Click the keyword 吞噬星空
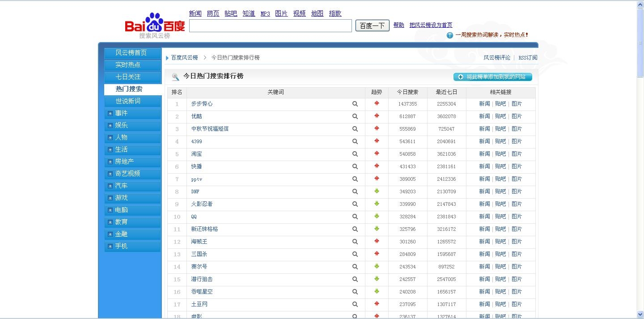This screenshot has width=644, height=319. (202, 292)
